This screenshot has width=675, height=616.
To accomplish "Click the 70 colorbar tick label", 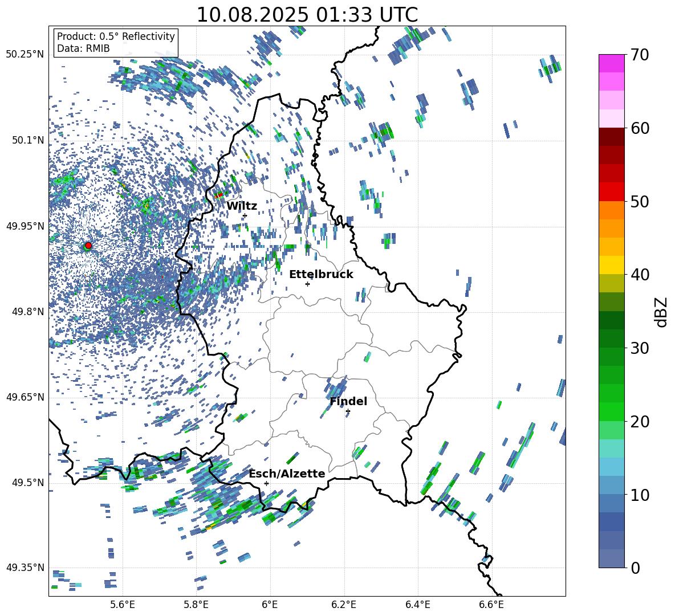I will (640, 55).
